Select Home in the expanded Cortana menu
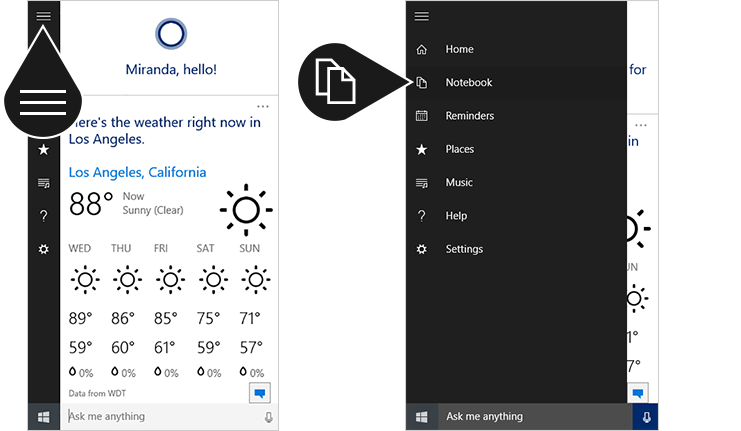Viewport: 741px width, 431px height. pyautogui.click(x=459, y=49)
